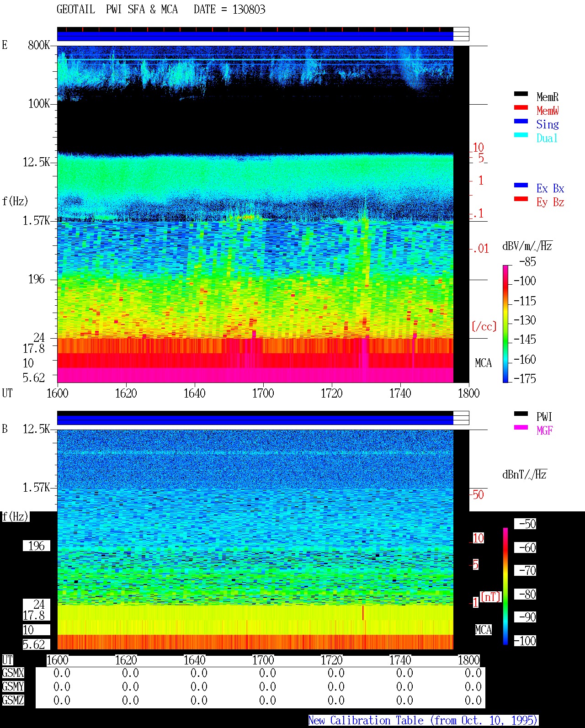
Task: Click the black PWI legend swatch
Action: coord(521,414)
